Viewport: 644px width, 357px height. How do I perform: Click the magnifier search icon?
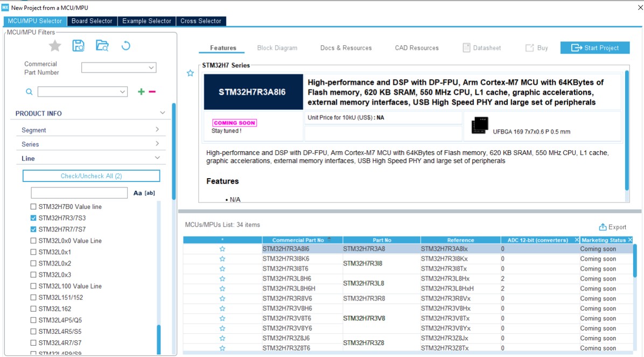[x=29, y=92]
